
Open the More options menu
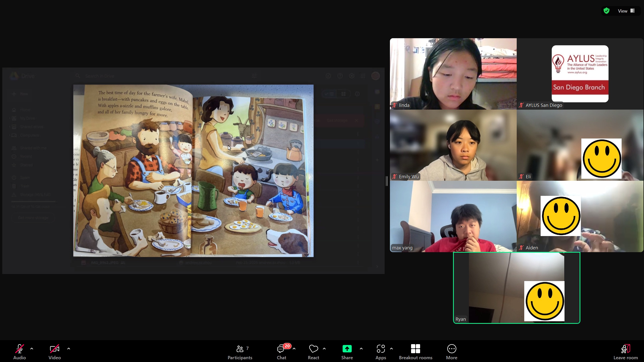coord(452,352)
